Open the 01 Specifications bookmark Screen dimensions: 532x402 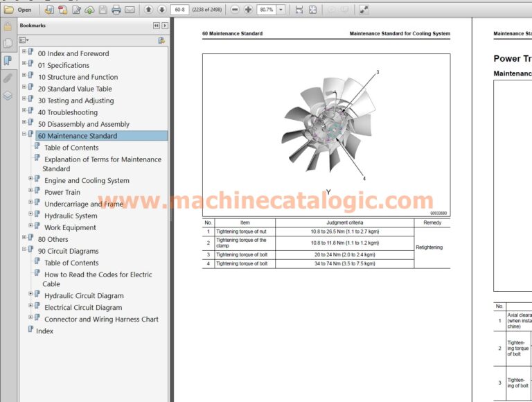pyautogui.click(x=64, y=65)
